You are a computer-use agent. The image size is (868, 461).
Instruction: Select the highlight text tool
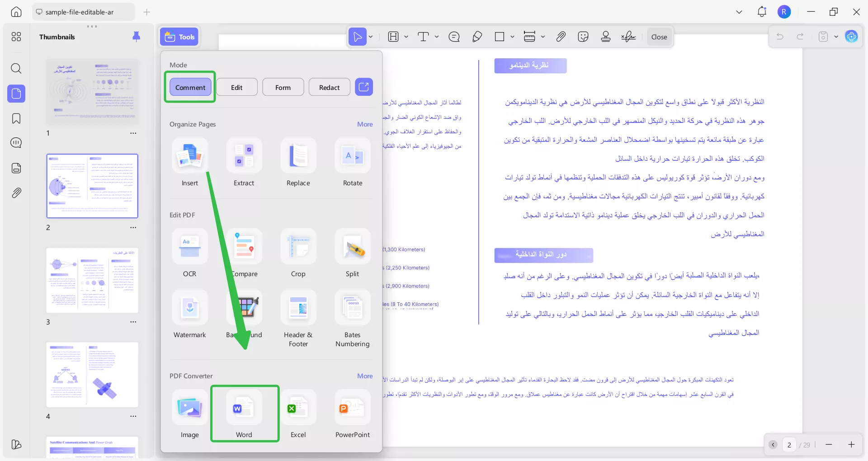[x=393, y=37]
